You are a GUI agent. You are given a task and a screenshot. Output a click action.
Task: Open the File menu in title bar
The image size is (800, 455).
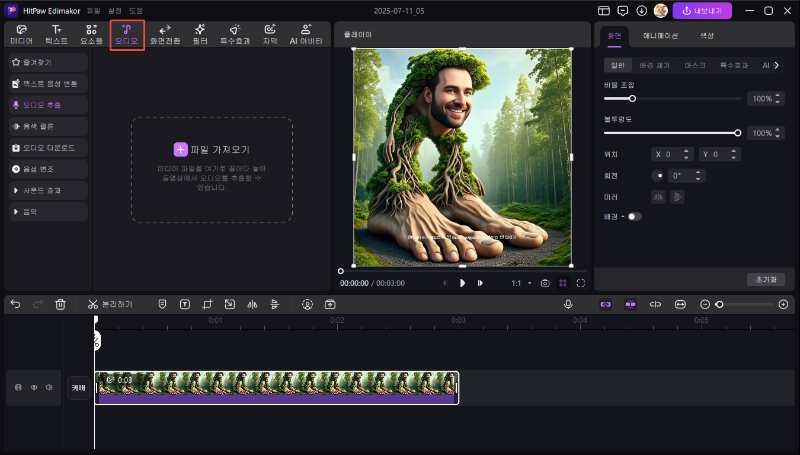click(x=93, y=11)
